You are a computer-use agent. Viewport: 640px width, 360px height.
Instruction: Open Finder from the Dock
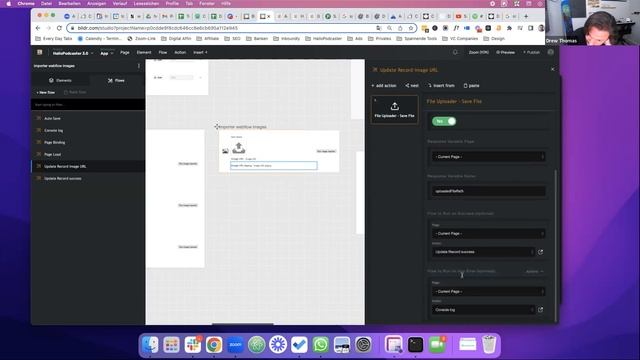[x=150, y=345]
